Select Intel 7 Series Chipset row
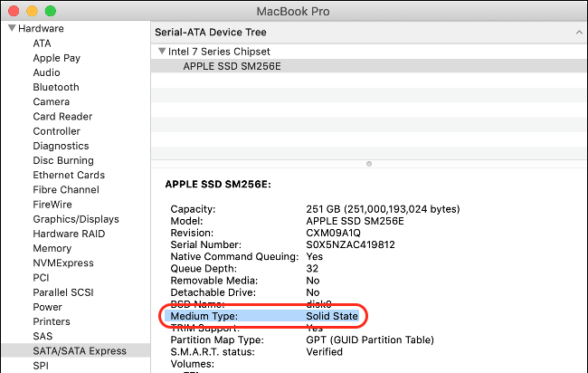This screenshot has width=588, height=373. (368, 52)
